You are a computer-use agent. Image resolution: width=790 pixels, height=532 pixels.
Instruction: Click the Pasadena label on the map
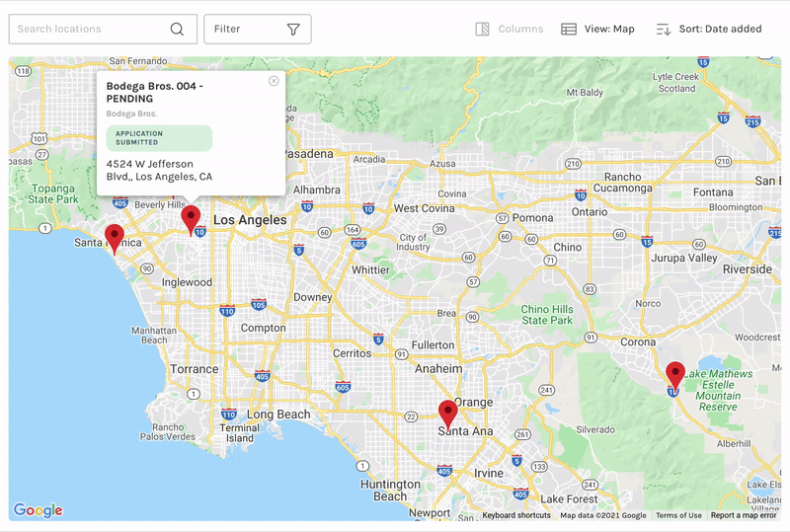[x=309, y=154]
